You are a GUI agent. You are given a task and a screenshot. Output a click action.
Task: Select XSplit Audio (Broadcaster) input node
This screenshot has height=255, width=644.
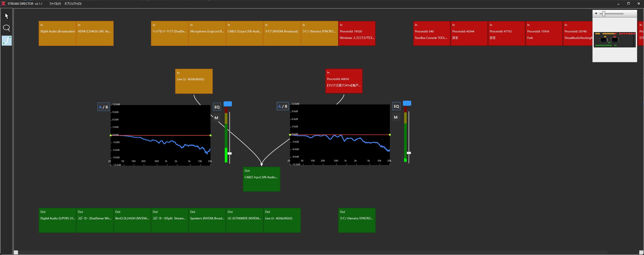[x=57, y=33]
